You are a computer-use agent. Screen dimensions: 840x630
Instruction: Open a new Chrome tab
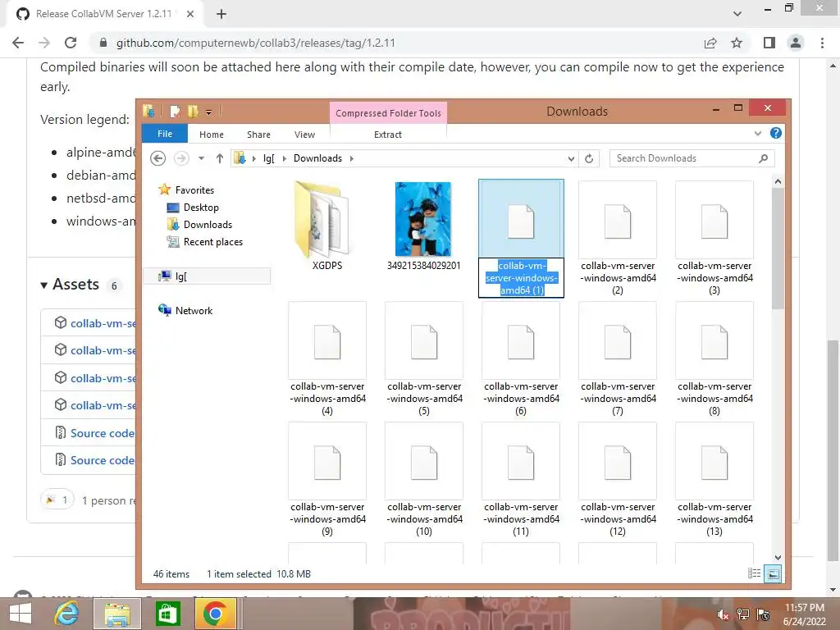pos(221,14)
